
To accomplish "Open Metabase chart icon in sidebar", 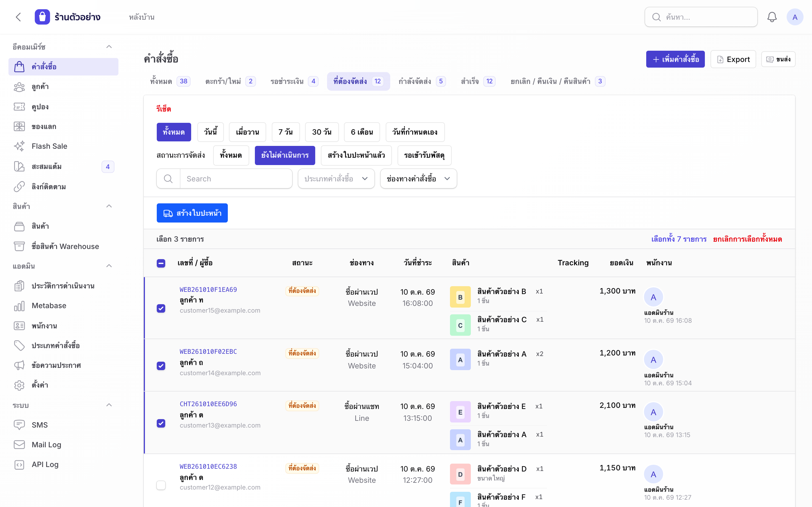I will 19,306.
